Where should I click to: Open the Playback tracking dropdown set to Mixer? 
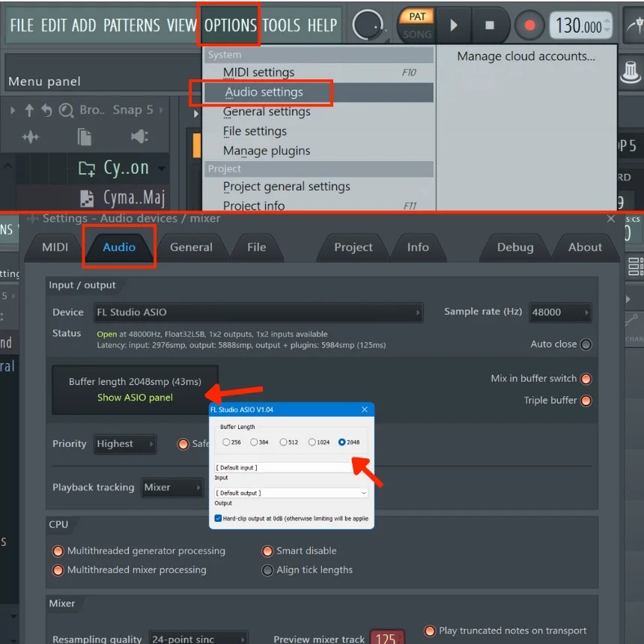click(172, 487)
